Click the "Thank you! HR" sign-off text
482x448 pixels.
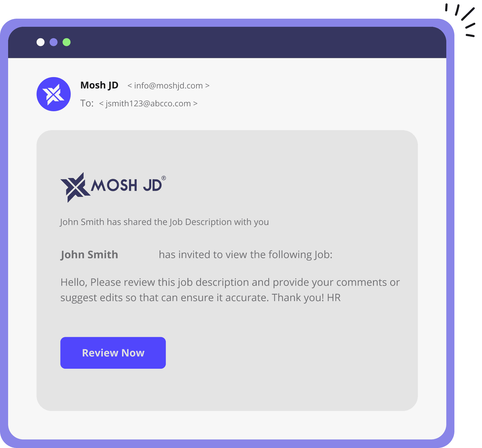306,298
